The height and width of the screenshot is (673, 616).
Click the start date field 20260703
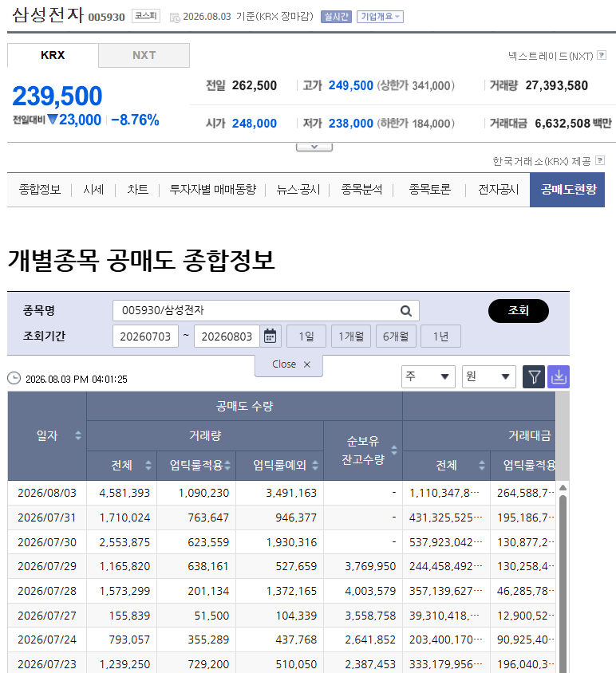click(145, 336)
